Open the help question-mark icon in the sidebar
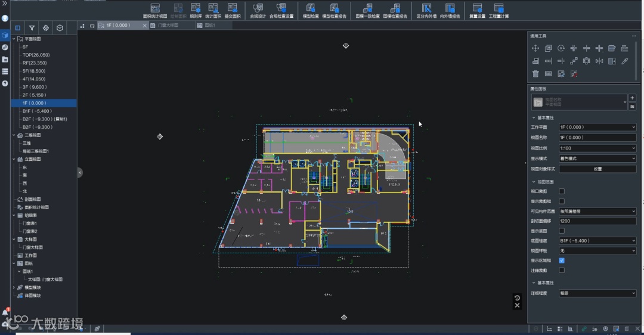This screenshot has width=644, height=335. pos(5,83)
